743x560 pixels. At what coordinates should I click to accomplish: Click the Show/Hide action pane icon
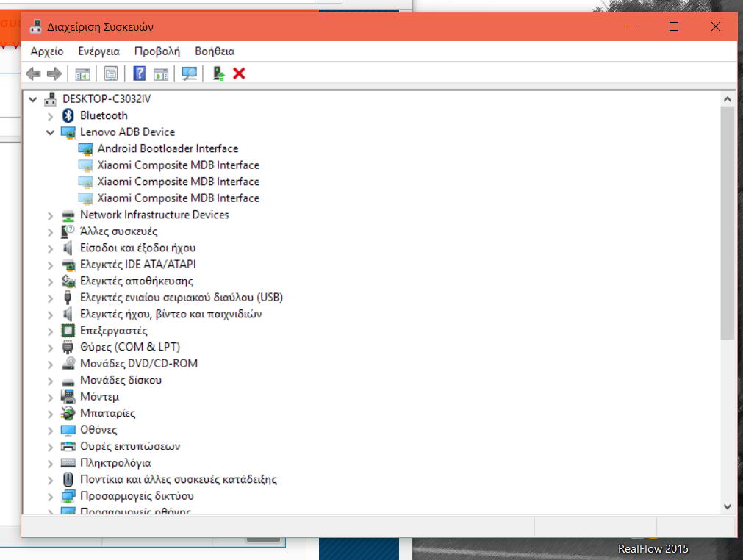[161, 73]
